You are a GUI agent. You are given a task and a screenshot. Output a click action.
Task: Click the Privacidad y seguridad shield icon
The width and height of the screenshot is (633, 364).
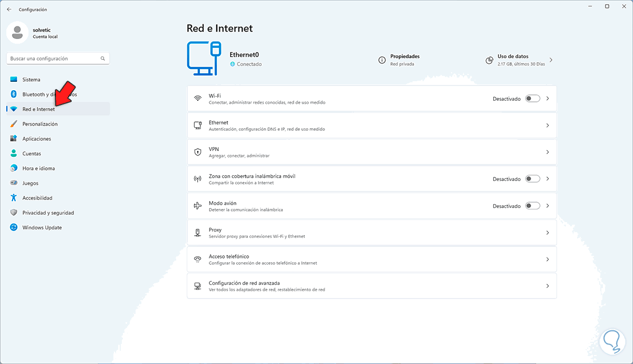[x=14, y=213]
